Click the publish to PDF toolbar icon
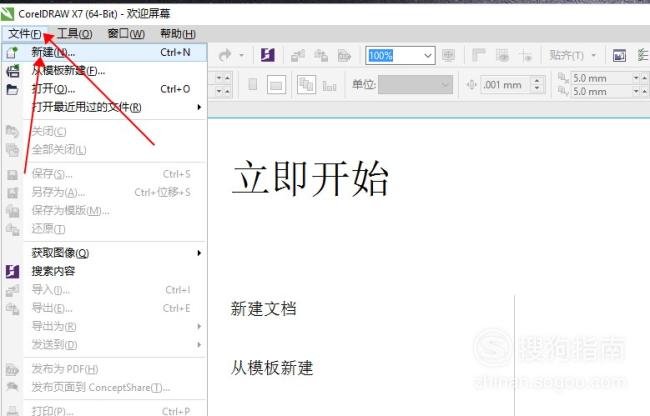This screenshot has height=416, width=650. coord(344,55)
